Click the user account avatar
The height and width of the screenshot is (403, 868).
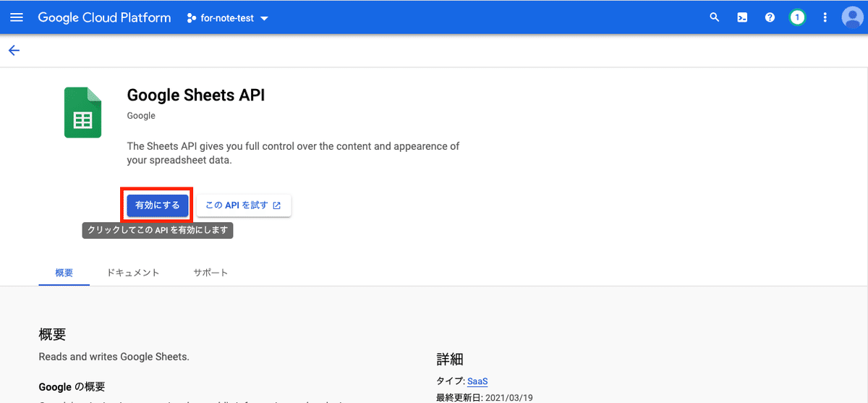(x=852, y=17)
